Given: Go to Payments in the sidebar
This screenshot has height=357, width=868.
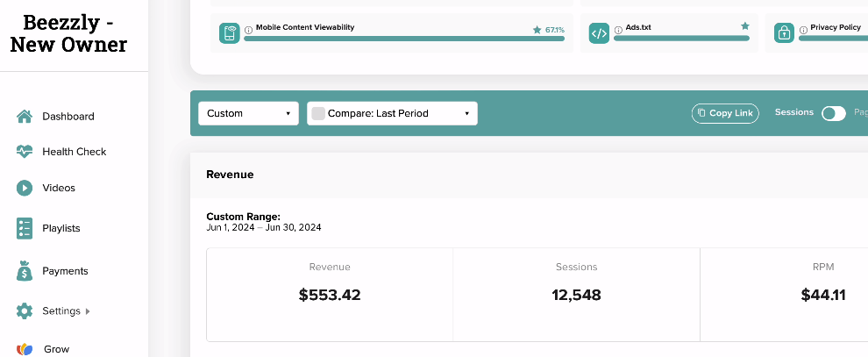Looking at the screenshot, I should [x=66, y=271].
